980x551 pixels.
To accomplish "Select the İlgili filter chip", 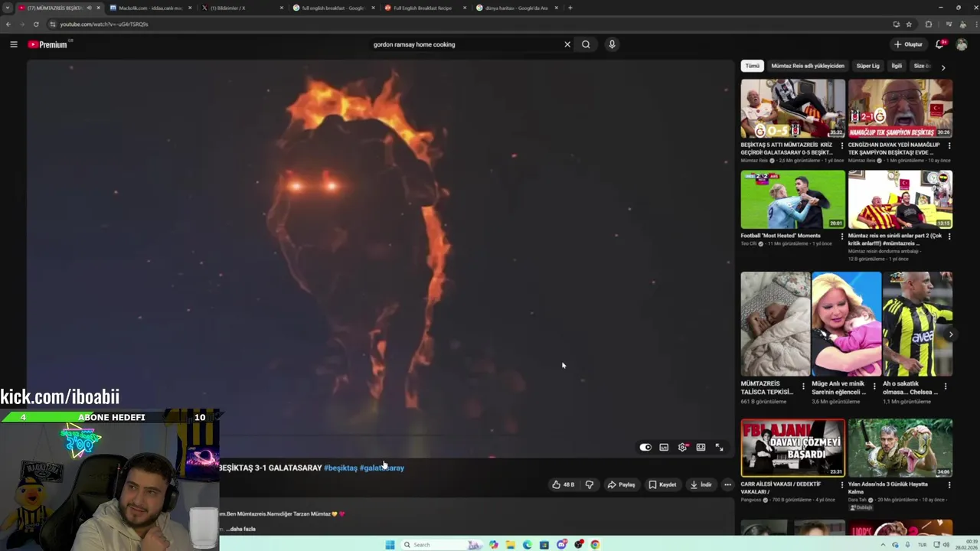I will [x=897, y=66].
